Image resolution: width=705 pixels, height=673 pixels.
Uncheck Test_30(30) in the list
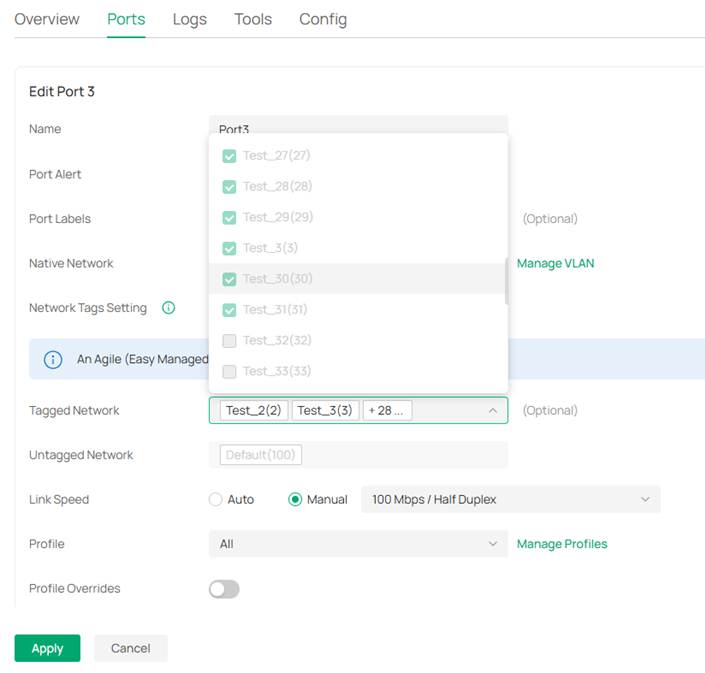229,279
